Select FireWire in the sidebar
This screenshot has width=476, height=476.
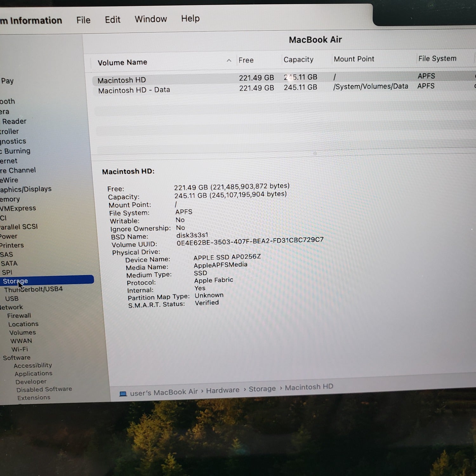[x=9, y=180]
